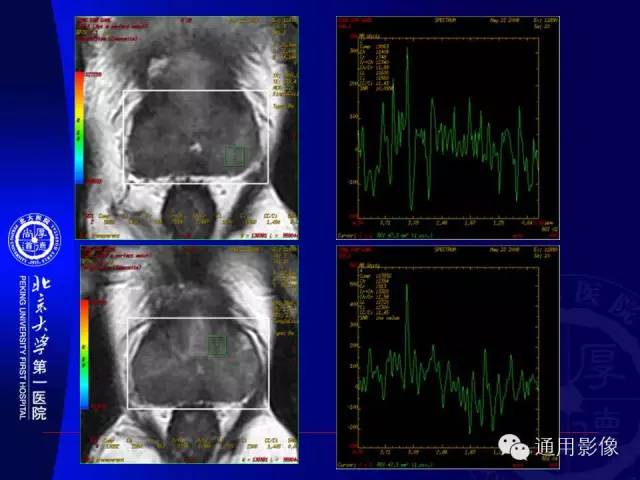
Task: Click the 北京大学第一医院 calligraphy text
Action: pyautogui.click(x=40, y=348)
